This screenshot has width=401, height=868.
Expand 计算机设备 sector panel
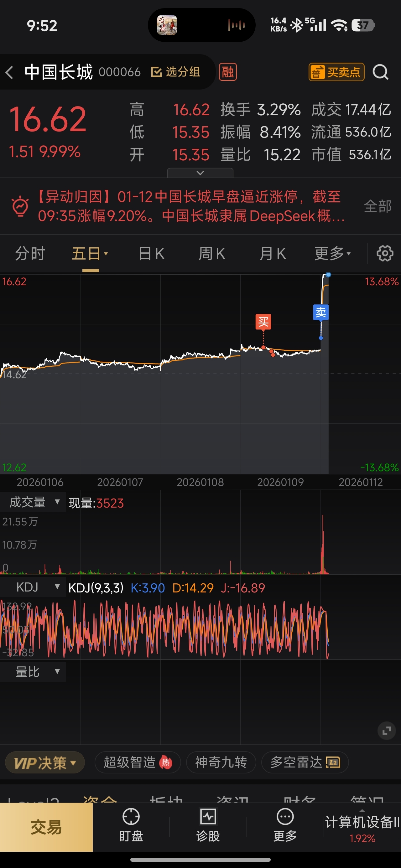(x=362, y=827)
